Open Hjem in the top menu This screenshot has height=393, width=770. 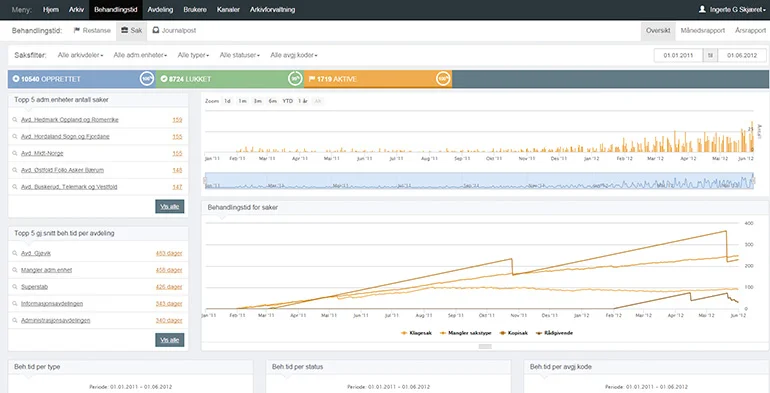point(51,10)
